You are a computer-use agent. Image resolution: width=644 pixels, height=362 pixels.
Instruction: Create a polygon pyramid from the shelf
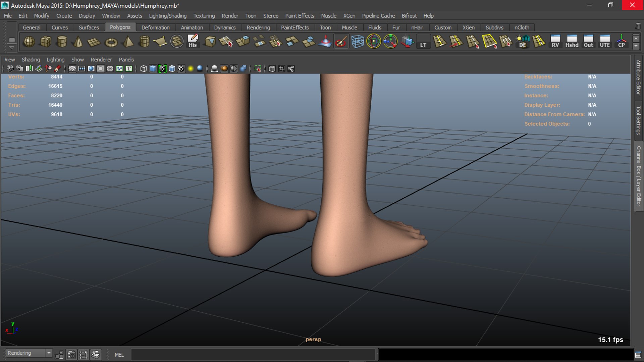(x=128, y=42)
